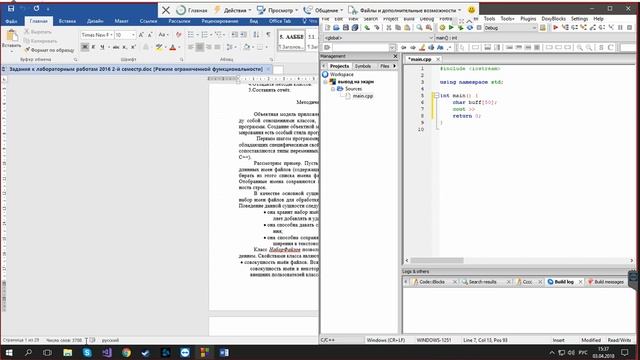
Task: Toggle bulleted list in Word ribbon
Action: (x=191, y=35)
